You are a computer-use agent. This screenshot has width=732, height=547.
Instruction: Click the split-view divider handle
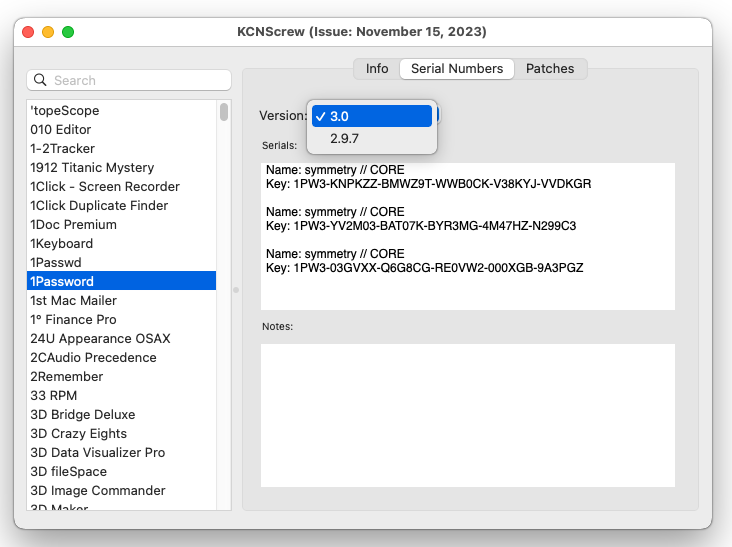pos(236,290)
